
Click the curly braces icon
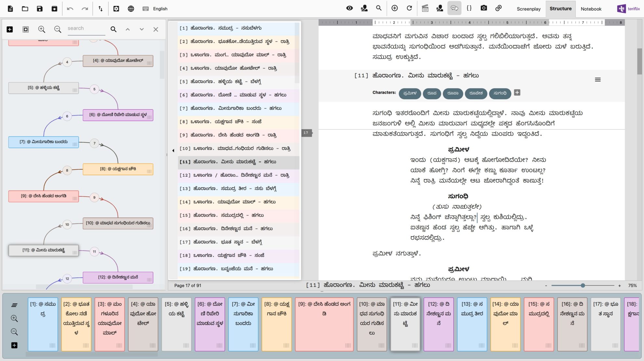469,8
